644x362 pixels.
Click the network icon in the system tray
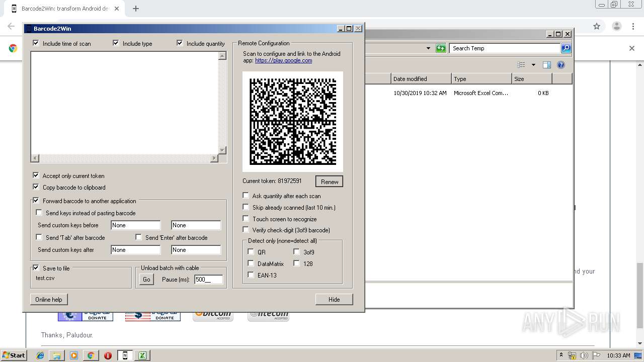pos(572,355)
